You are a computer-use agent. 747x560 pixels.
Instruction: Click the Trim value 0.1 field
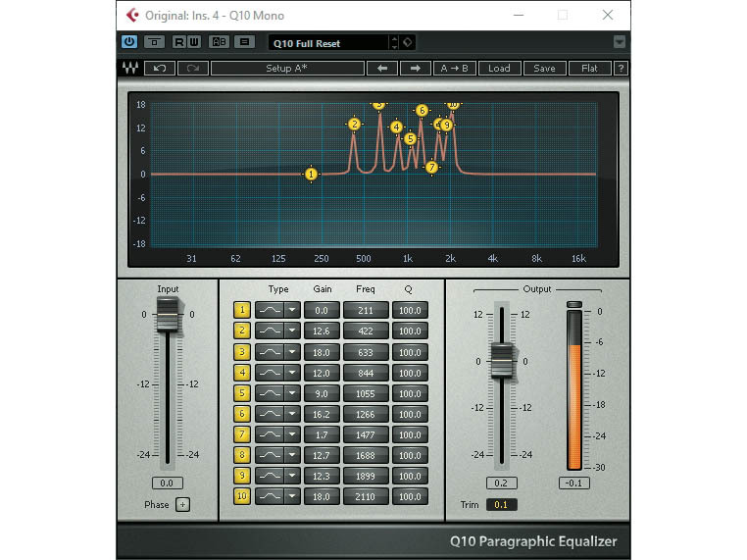tap(501, 504)
